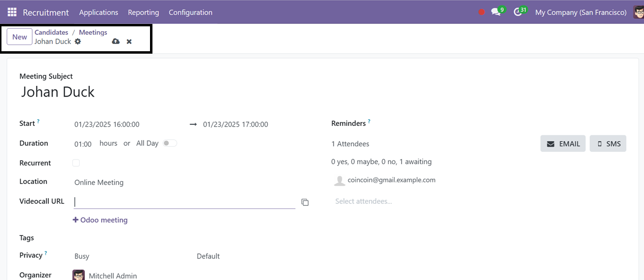
Task: Click the EMAIL button
Action: pos(563,143)
